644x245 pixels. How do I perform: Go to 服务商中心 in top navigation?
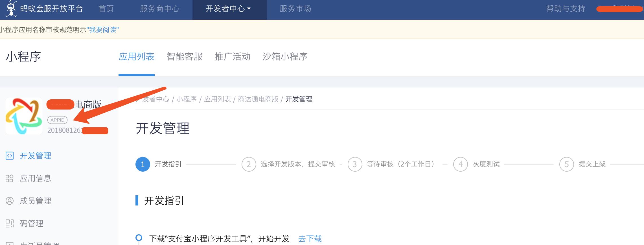pos(159,9)
